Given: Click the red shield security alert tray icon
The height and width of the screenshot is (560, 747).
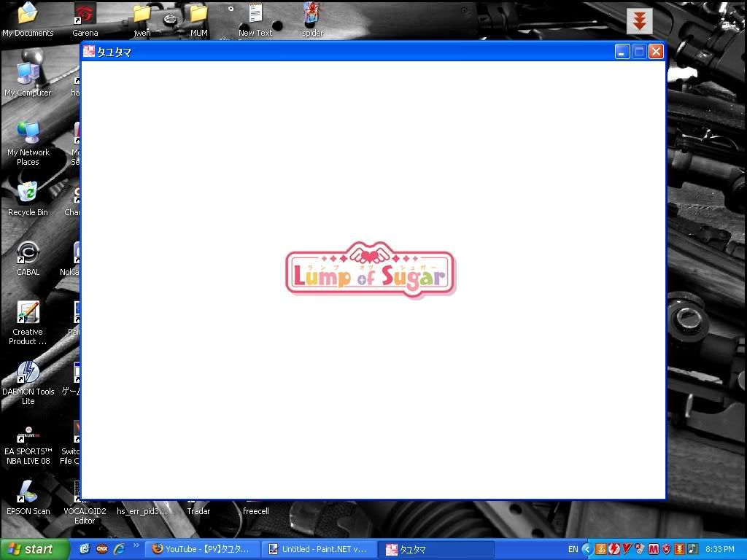Looking at the screenshot, I should (666, 549).
